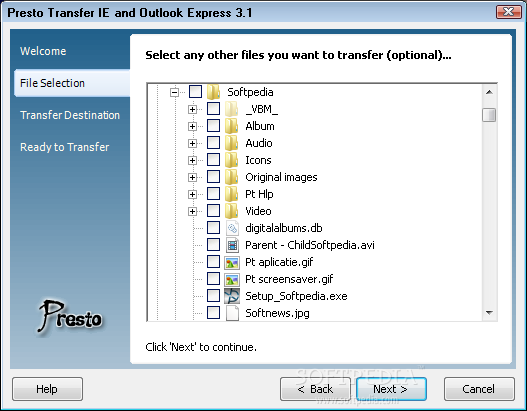Select the Setup_Softpedia.exe file name

coord(296,296)
